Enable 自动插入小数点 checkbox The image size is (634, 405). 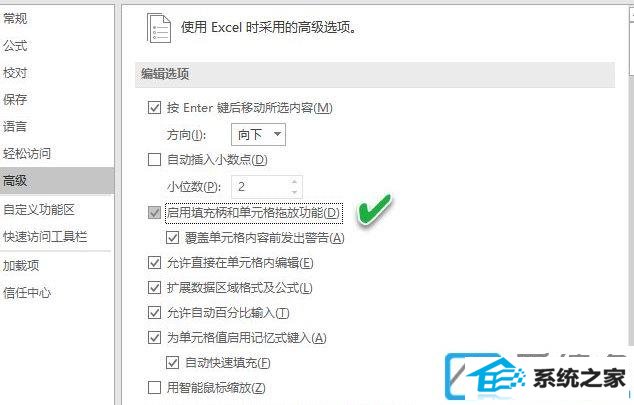click(154, 160)
